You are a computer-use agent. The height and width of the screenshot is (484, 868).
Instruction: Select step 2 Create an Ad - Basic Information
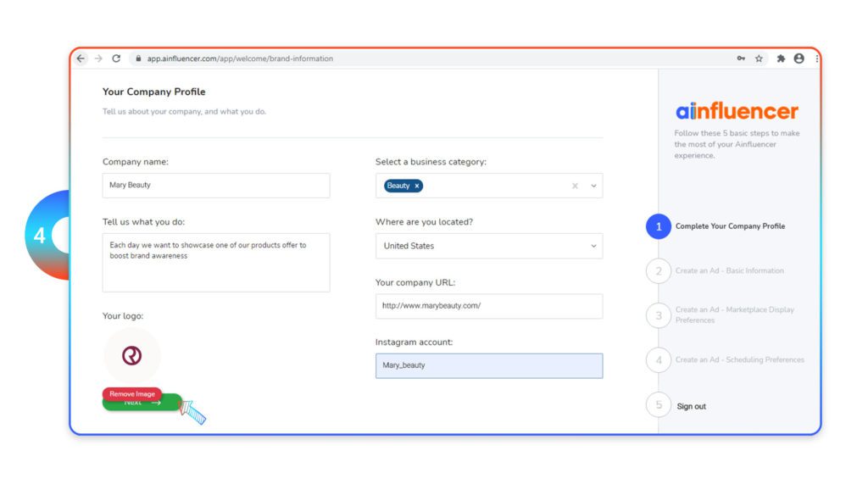715,270
